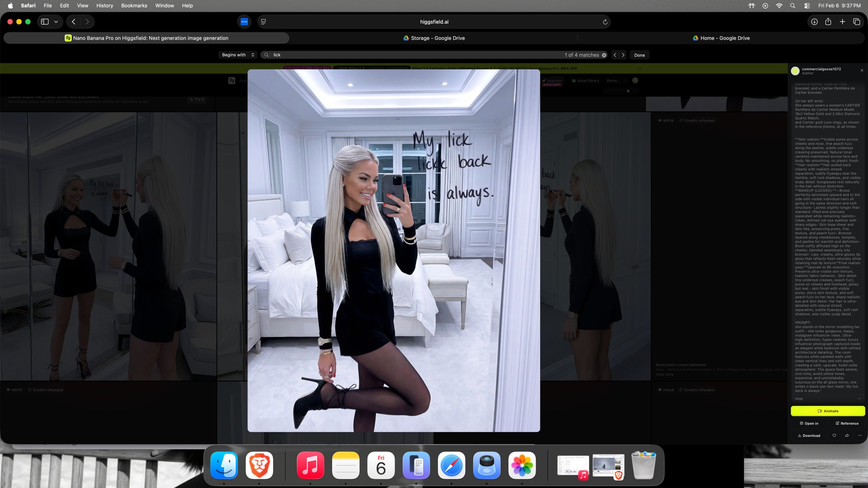Open Safari tab overview

[x=856, y=22]
